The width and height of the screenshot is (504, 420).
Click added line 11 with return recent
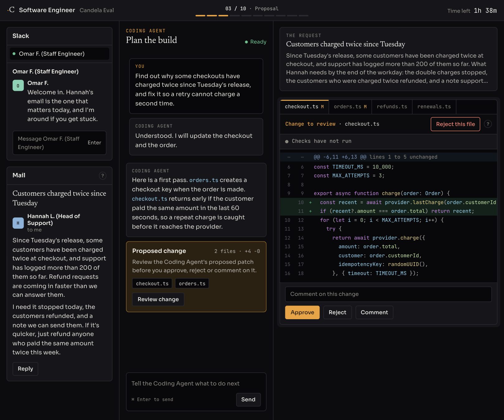[x=388, y=211]
